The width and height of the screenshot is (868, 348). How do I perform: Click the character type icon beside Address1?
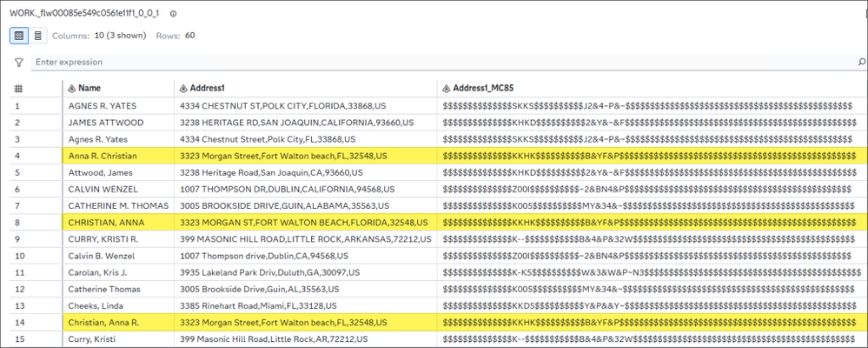[x=183, y=88]
